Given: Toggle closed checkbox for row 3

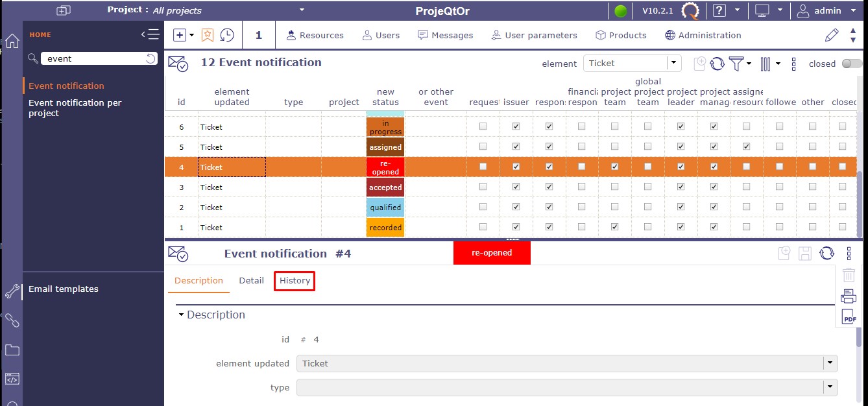Looking at the screenshot, I should coord(842,187).
